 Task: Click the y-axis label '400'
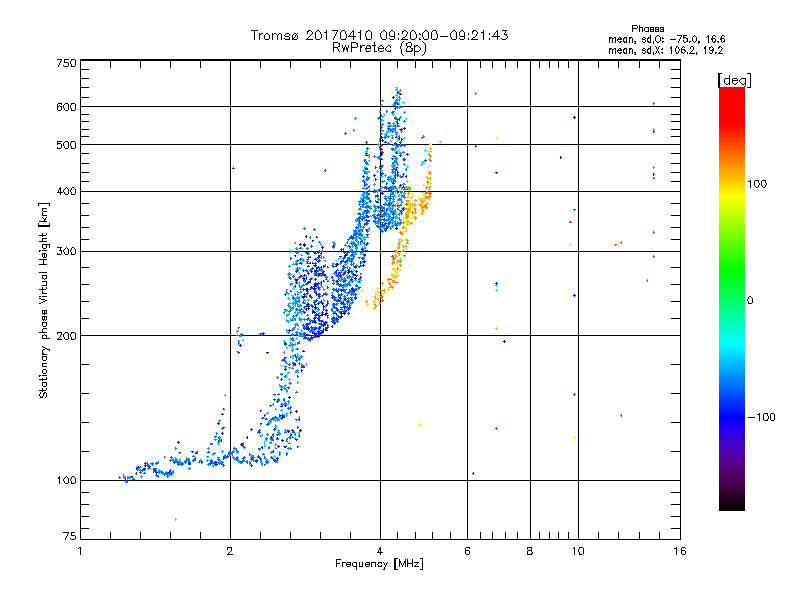tap(66, 192)
